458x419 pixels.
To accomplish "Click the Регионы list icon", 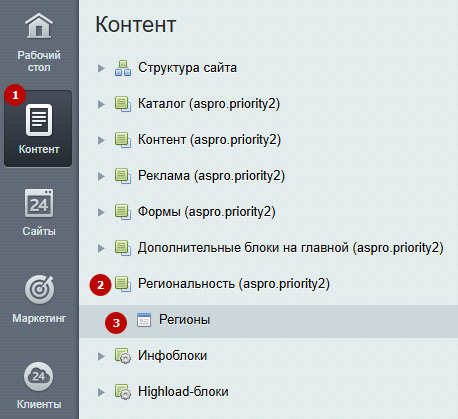I will tap(144, 320).
